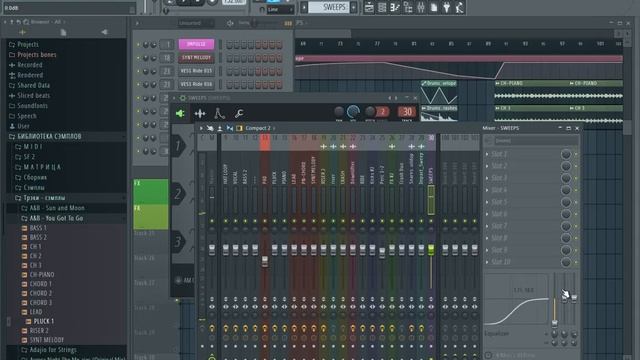Mute the VES3 Ride 035 channel LED
Viewport: 640px width, 360px height.
tap(138, 71)
